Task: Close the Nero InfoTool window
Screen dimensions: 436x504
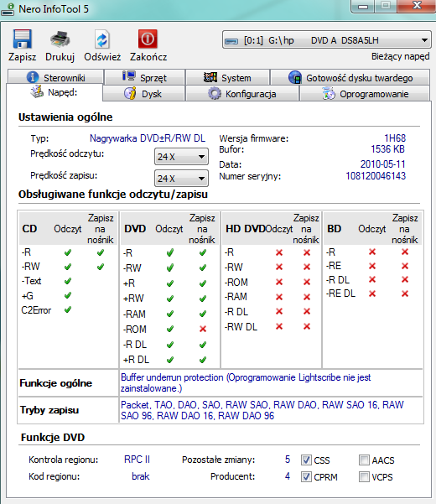Action: [x=417, y=6]
